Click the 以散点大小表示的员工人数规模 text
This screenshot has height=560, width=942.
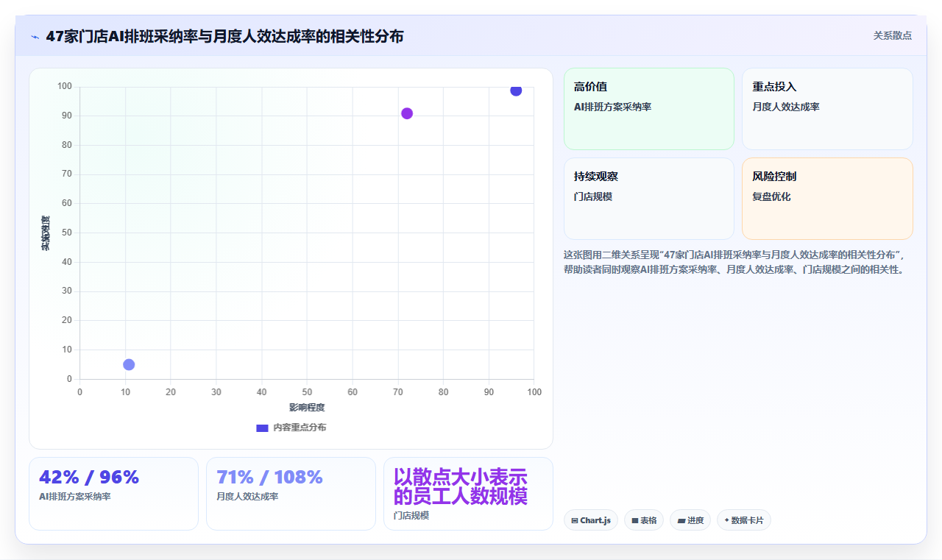[x=461, y=486]
